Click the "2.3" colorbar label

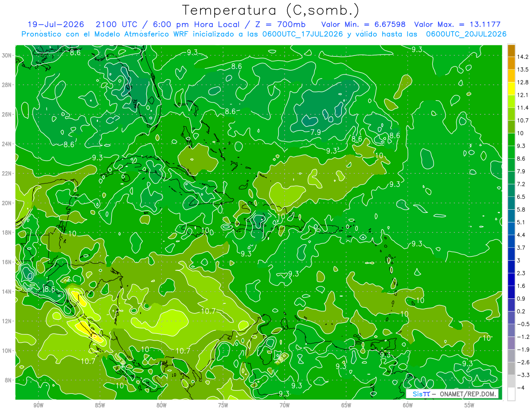click(x=521, y=273)
